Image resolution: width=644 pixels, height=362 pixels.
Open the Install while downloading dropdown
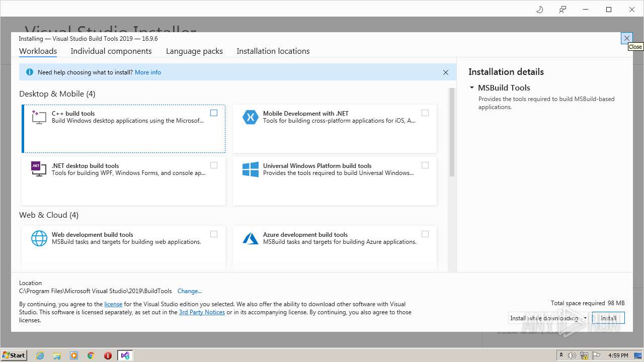[548, 318]
